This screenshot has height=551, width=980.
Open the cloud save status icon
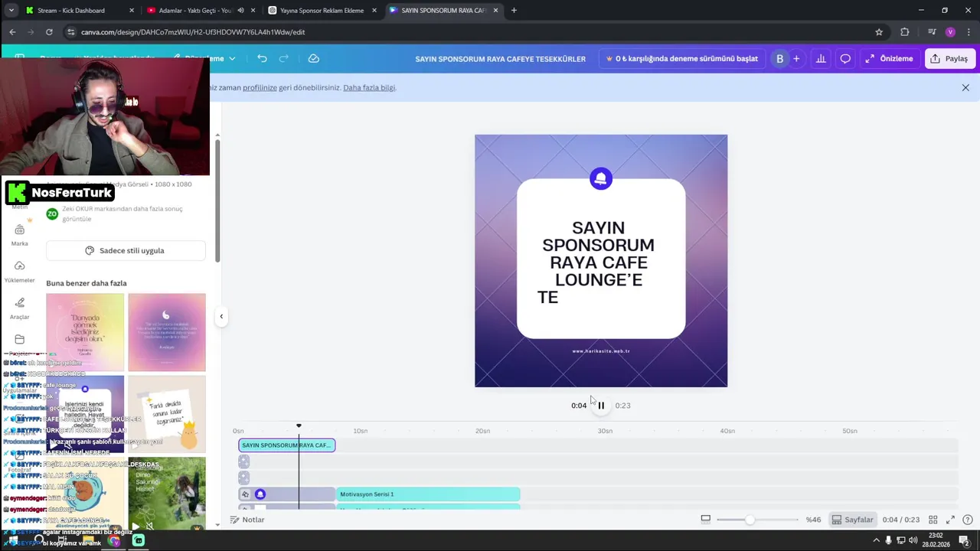pyautogui.click(x=313, y=58)
